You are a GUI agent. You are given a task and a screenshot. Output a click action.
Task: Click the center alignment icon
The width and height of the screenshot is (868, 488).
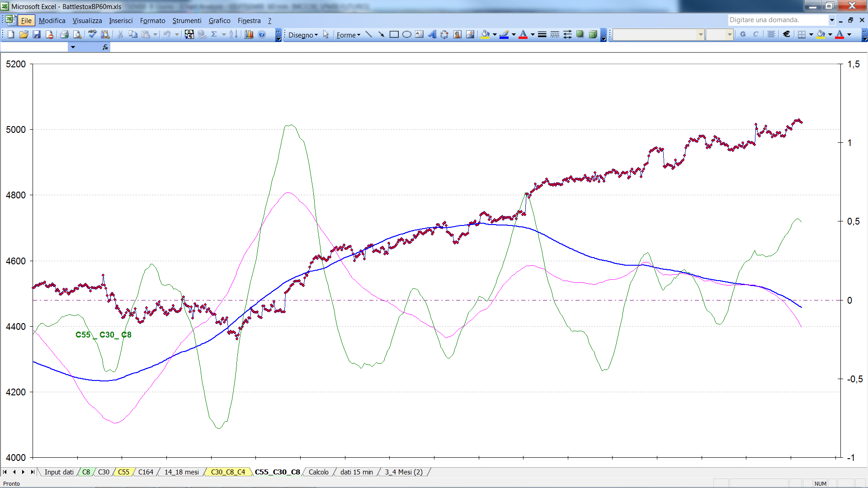(x=771, y=34)
